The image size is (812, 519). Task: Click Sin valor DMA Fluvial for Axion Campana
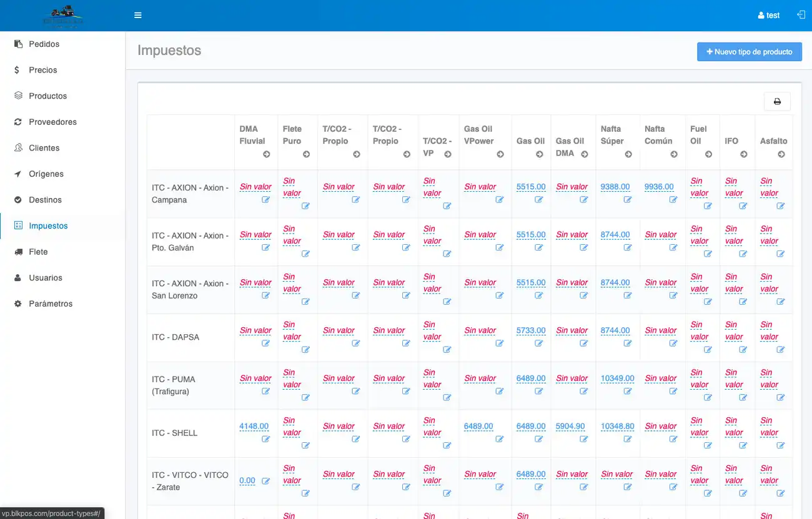coord(255,187)
